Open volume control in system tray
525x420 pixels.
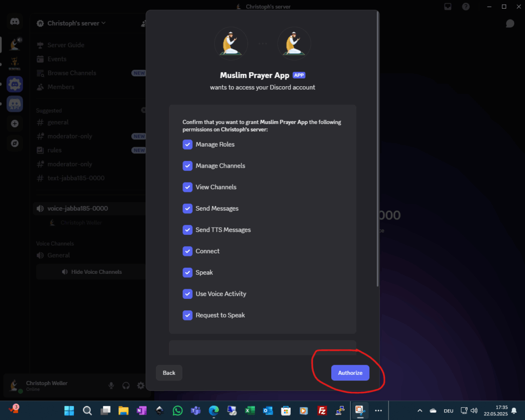[474, 411]
